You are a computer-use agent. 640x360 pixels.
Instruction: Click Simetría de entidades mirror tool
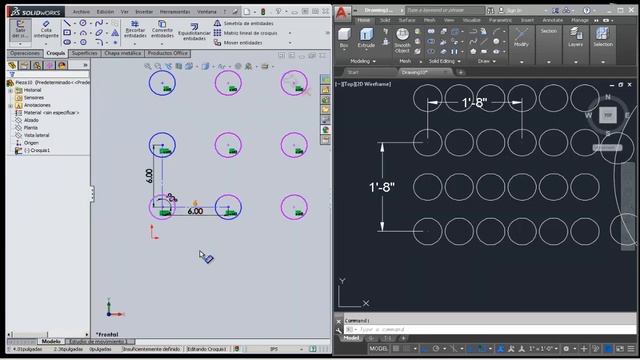pyautogui.click(x=244, y=23)
